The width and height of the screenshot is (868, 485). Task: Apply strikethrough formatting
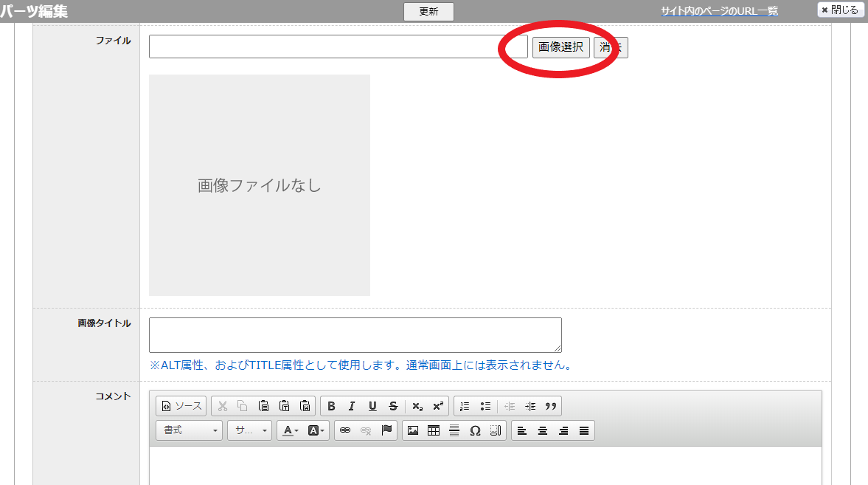(x=393, y=406)
